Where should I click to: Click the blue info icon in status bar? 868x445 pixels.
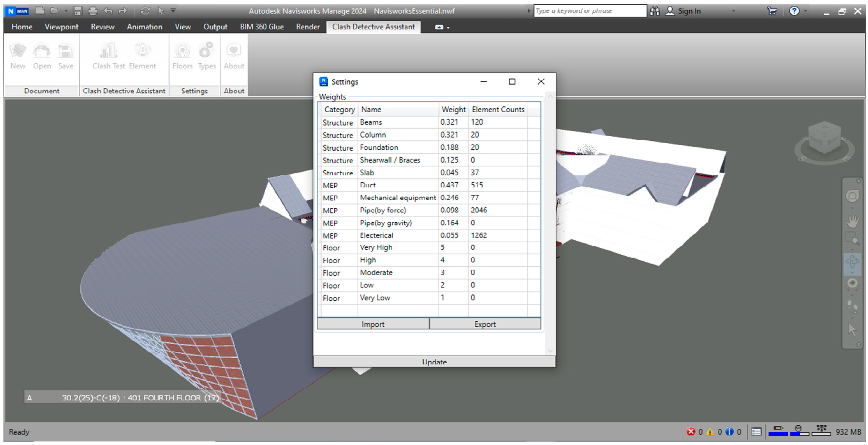click(729, 431)
